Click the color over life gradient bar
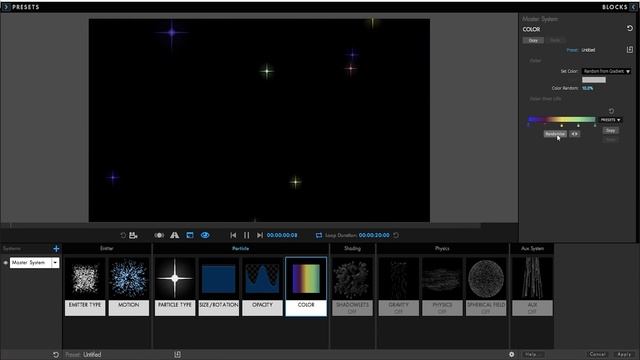Screen dimensions: 640x360 click(562, 119)
